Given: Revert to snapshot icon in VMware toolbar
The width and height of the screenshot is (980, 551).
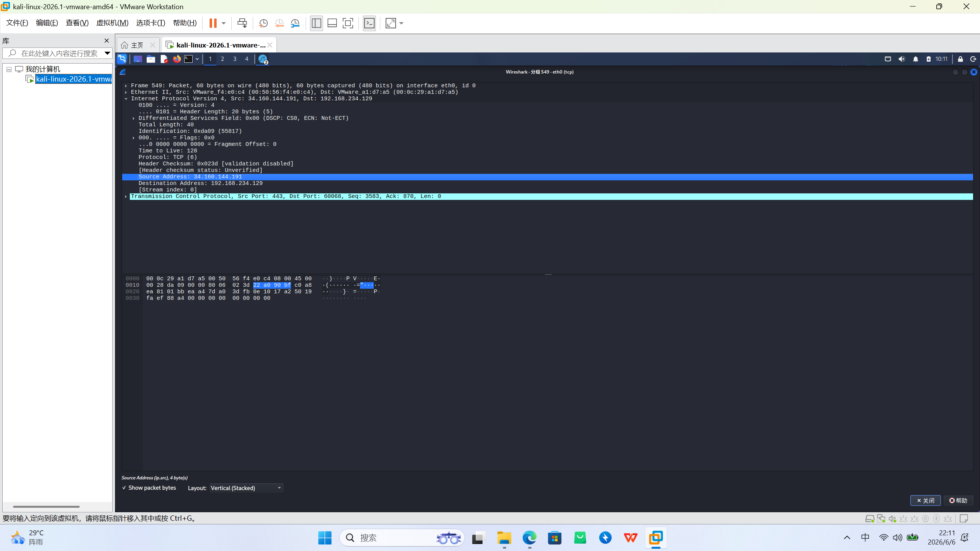Looking at the screenshot, I should 279,23.
